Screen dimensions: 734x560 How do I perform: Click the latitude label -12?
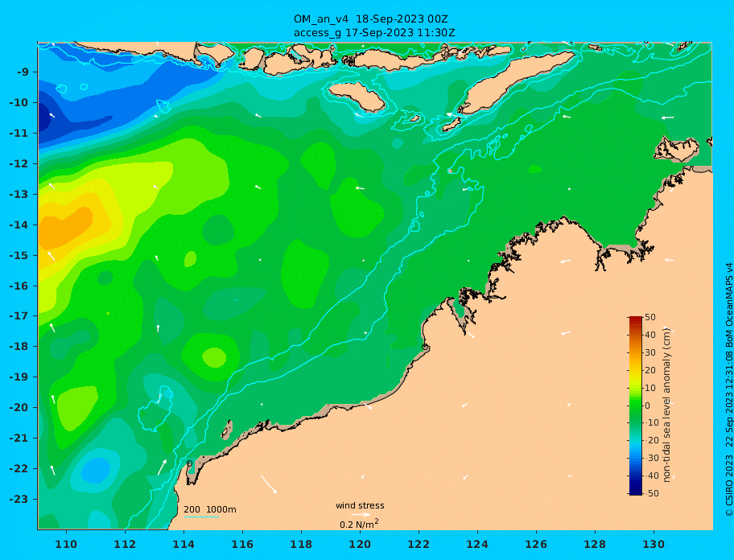click(19, 164)
